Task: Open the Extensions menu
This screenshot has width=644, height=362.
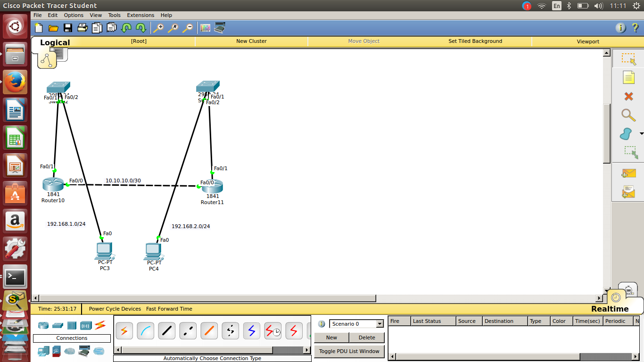Action: pyautogui.click(x=140, y=15)
